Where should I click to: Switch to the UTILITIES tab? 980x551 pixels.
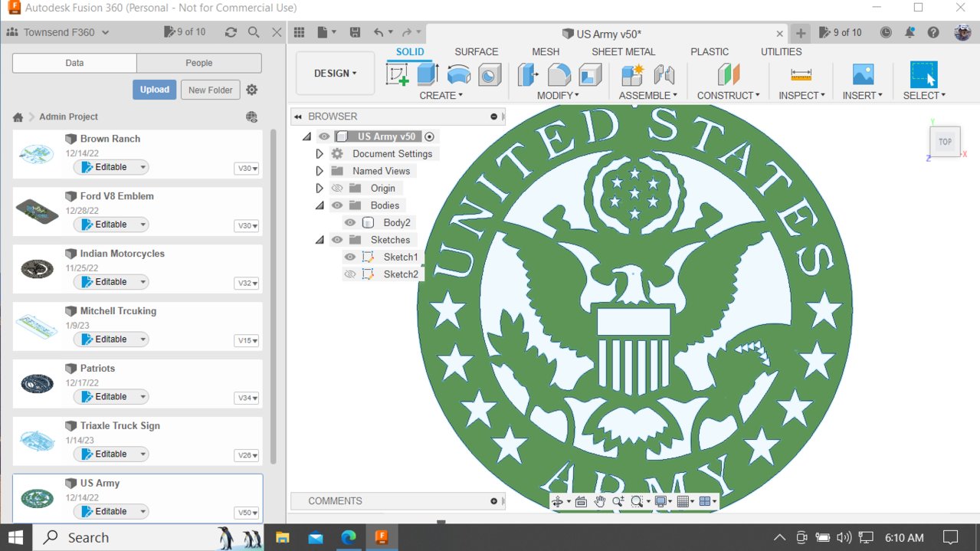[x=782, y=51]
